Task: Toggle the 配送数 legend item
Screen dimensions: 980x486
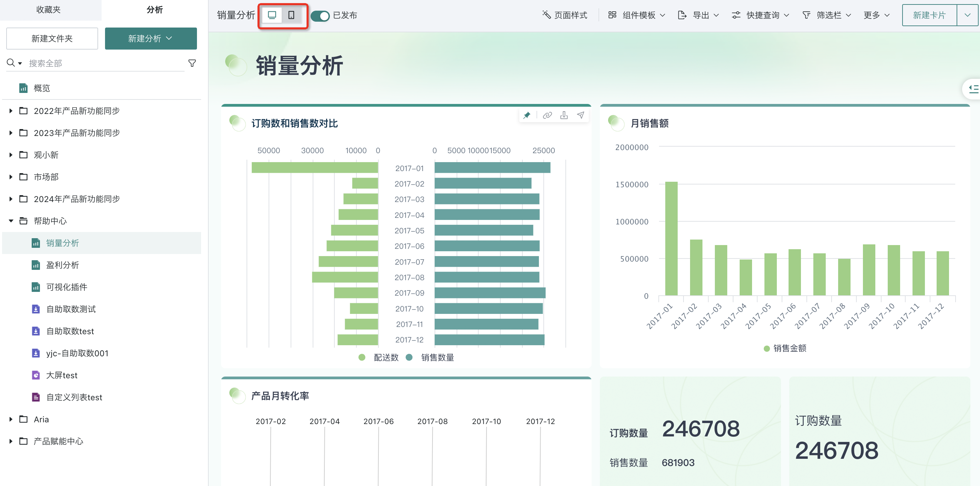Action: pyautogui.click(x=378, y=358)
